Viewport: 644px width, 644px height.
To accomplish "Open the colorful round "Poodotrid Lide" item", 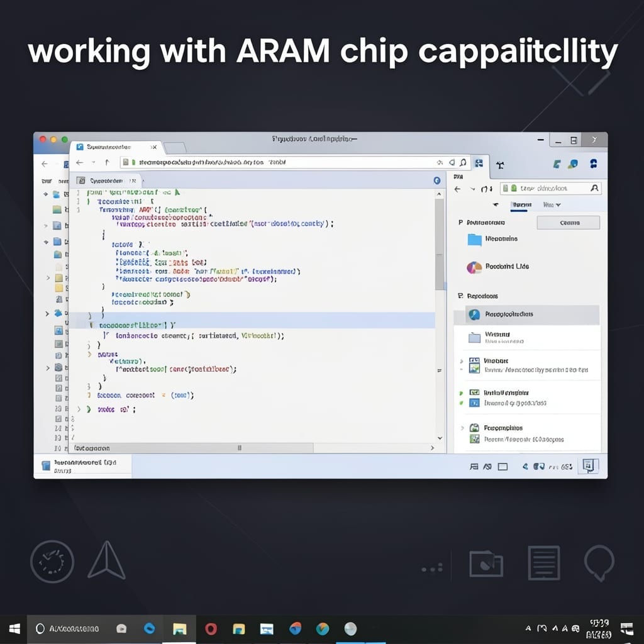I will [498, 267].
